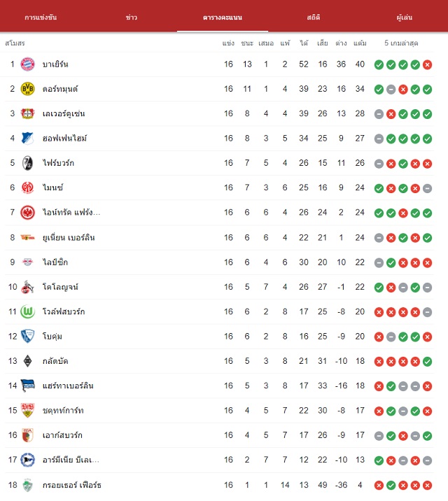The image size is (448, 501).
Task: Open the ไลป์ซิก team link
Action: pos(55,262)
